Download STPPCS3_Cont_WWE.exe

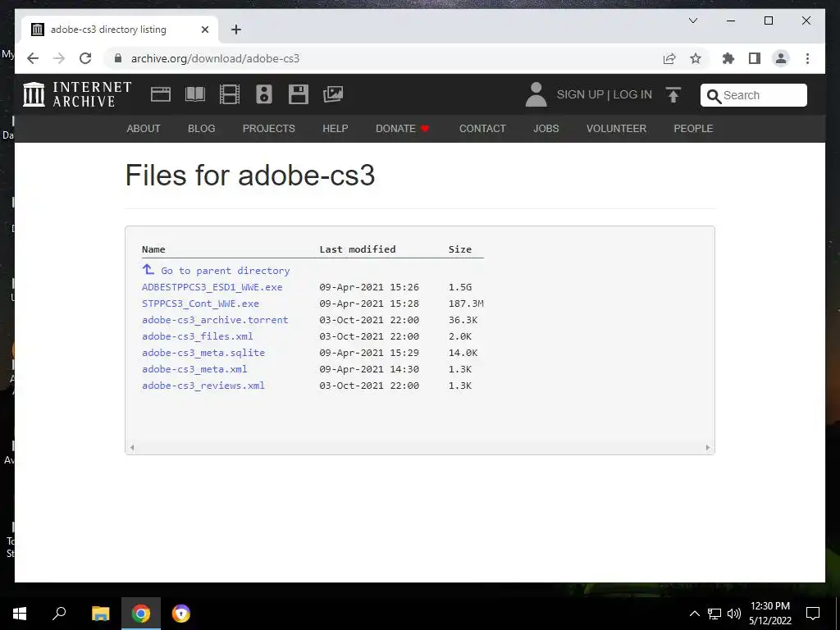pyautogui.click(x=200, y=304)
